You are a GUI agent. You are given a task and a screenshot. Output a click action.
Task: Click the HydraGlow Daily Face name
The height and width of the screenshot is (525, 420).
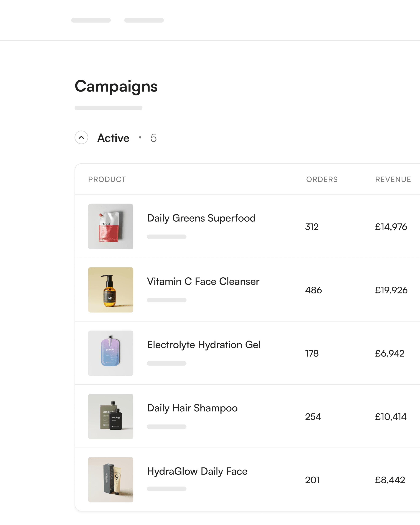pyautogui.click(x=197, y=471)
